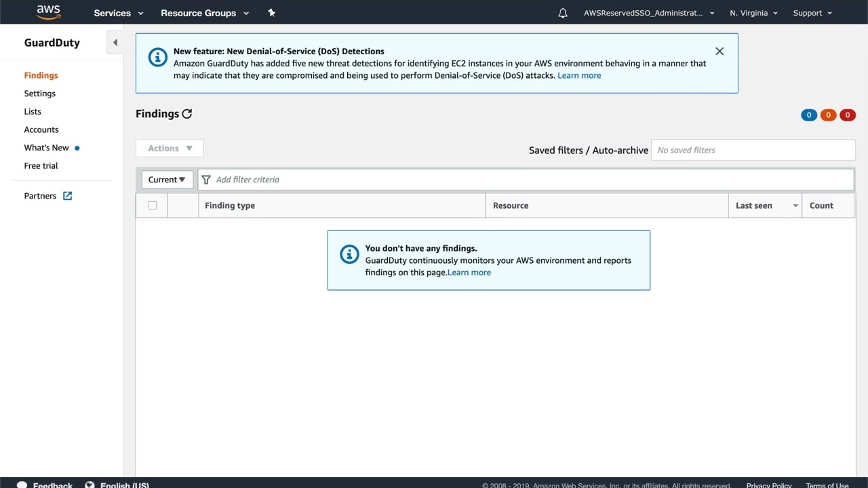
Task: Click Learn more in no-findings message
Action: click(469, 272)
